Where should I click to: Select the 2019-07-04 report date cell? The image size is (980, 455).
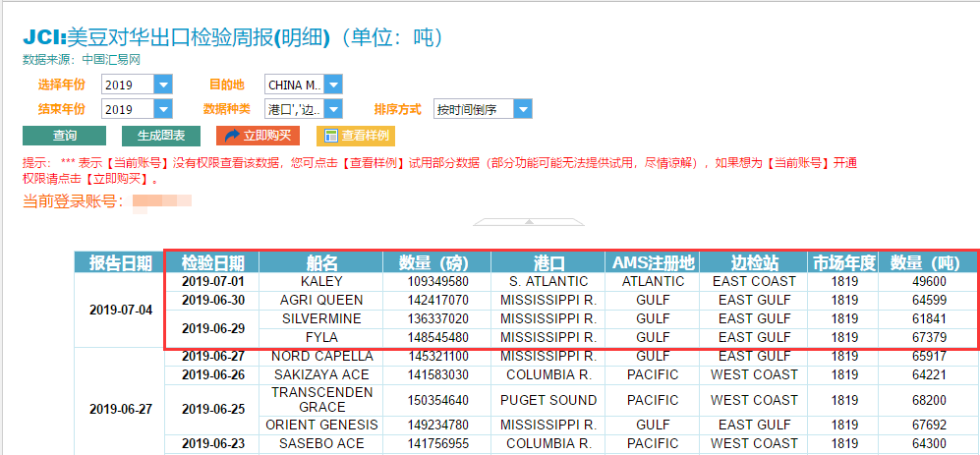tap(120, 310)
